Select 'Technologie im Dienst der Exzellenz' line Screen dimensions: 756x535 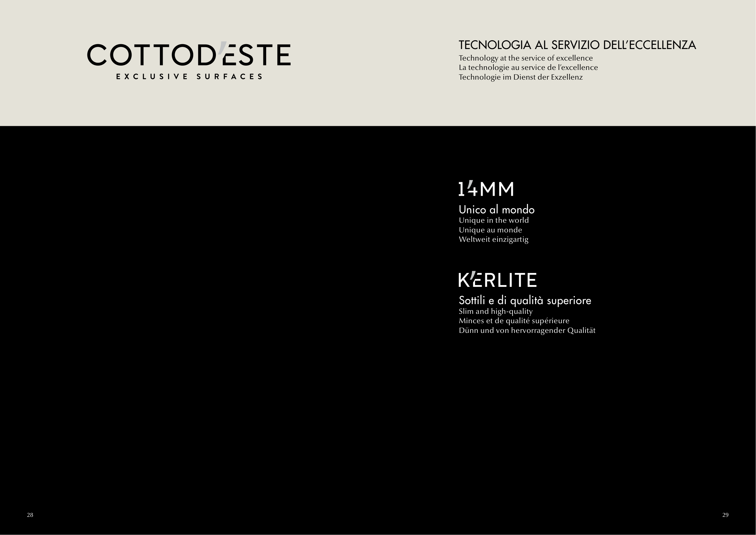pyautogui.click(x=520, y=77)
